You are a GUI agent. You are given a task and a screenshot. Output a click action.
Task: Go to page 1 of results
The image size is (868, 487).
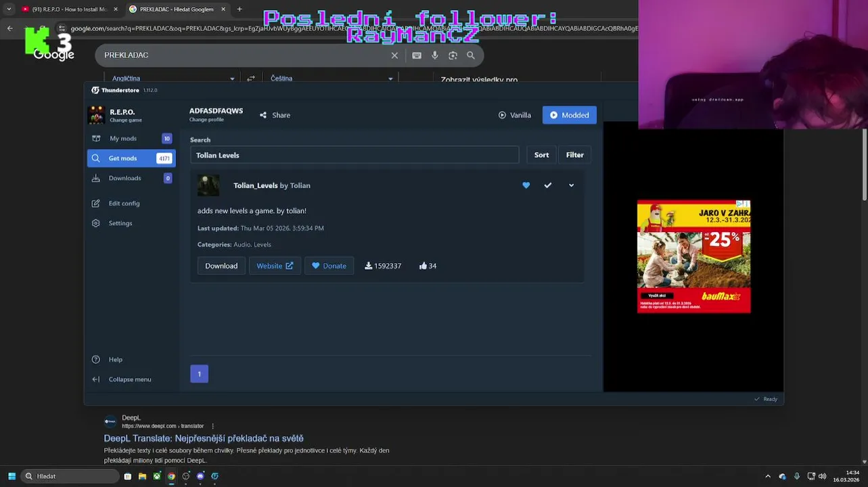tap(199, 374)
